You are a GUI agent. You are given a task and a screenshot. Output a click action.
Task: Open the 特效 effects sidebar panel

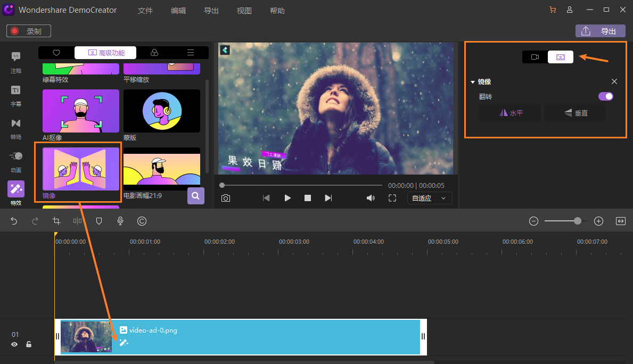[x=16, y=193]
